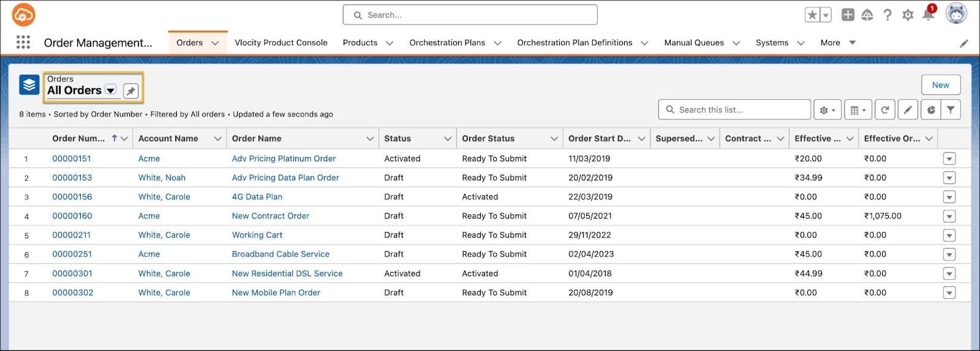Open Order Start Date column chevron
Viewport: 980px width, 351px height.
pos(641,138)
